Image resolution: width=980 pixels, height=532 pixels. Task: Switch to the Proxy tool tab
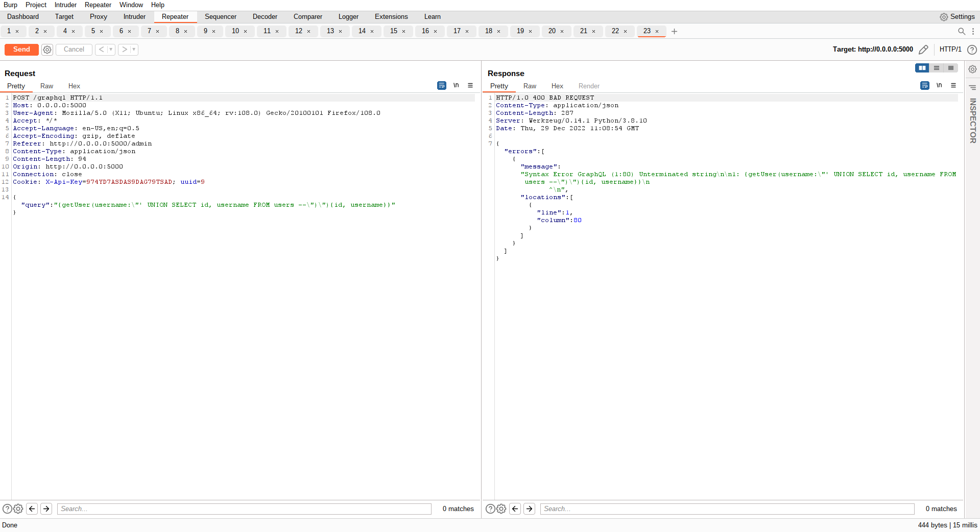click(99, 17)
